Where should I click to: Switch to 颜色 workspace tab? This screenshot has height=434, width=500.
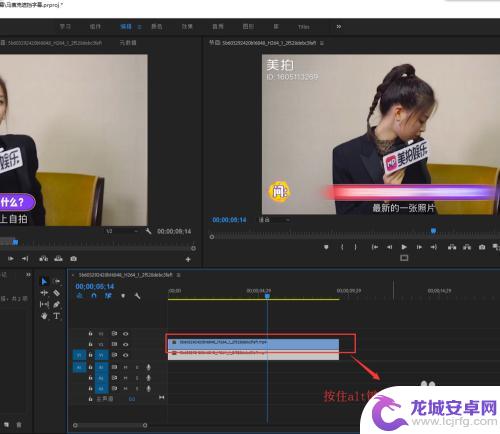(x=157, y=27)
